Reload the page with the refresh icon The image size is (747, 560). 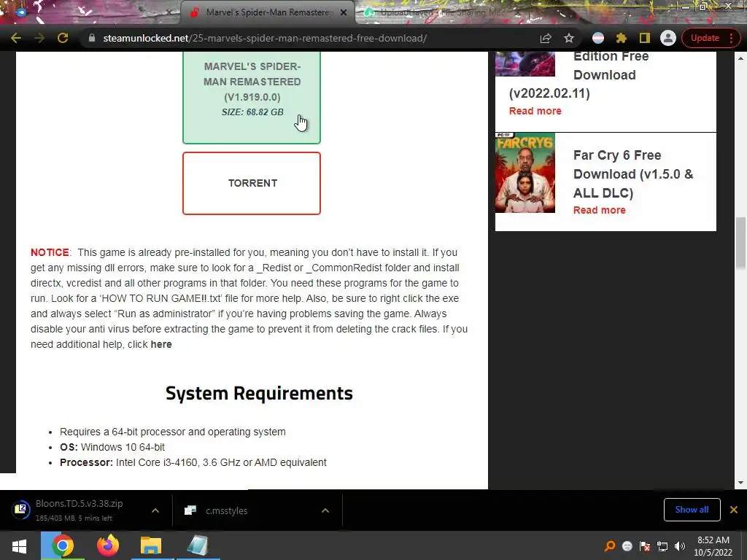(x=63, y=38)
